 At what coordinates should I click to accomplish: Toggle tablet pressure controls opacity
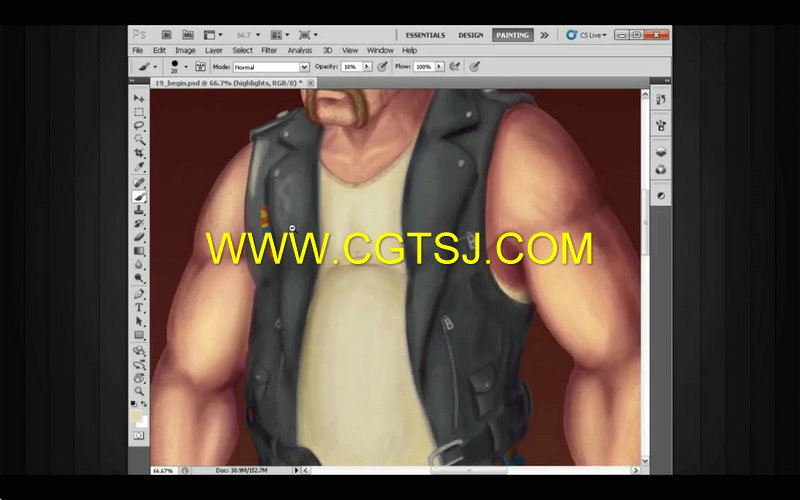[x=382, y=66]
